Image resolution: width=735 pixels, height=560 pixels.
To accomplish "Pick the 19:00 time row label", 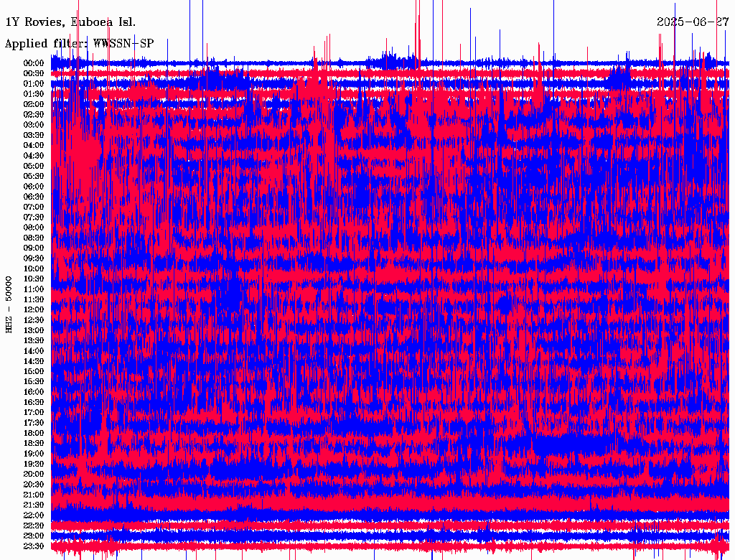I will click(34, 454).
